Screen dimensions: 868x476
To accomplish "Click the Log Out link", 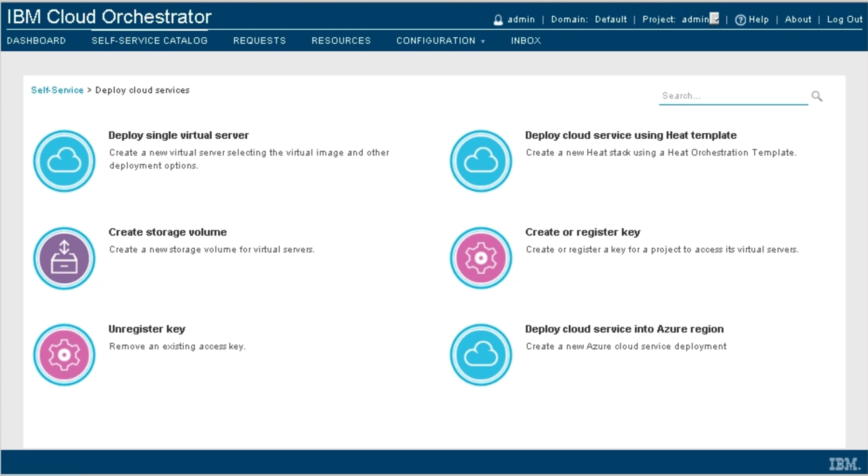I will point(844,20).
